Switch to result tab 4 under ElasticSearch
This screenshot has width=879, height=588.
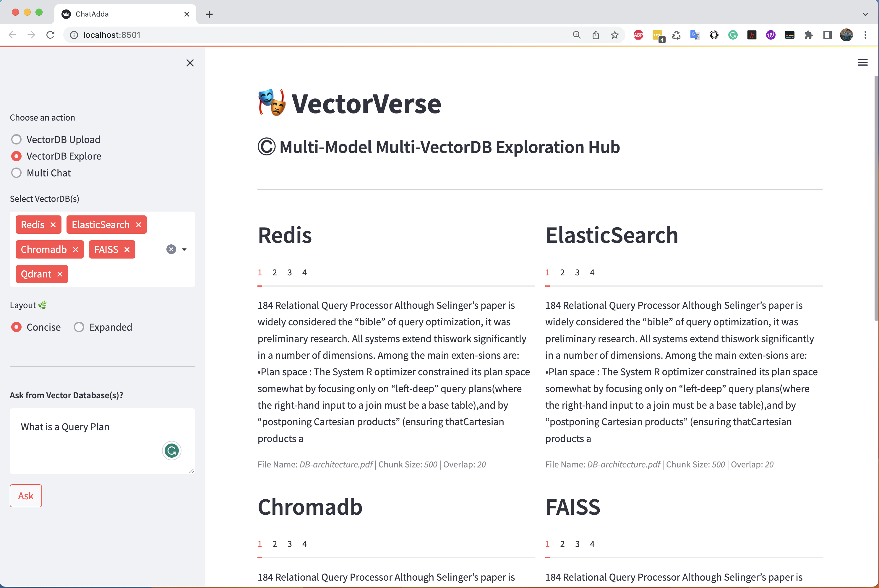[592, 272]
